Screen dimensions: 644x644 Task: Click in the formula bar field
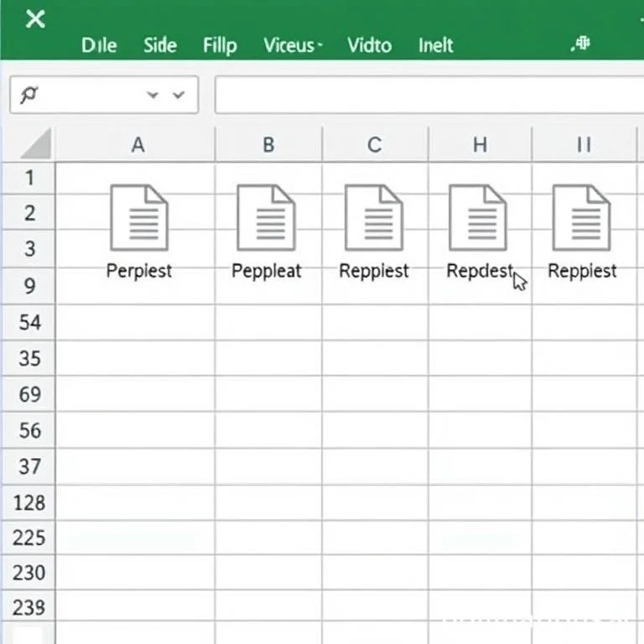tap(428, 96)
